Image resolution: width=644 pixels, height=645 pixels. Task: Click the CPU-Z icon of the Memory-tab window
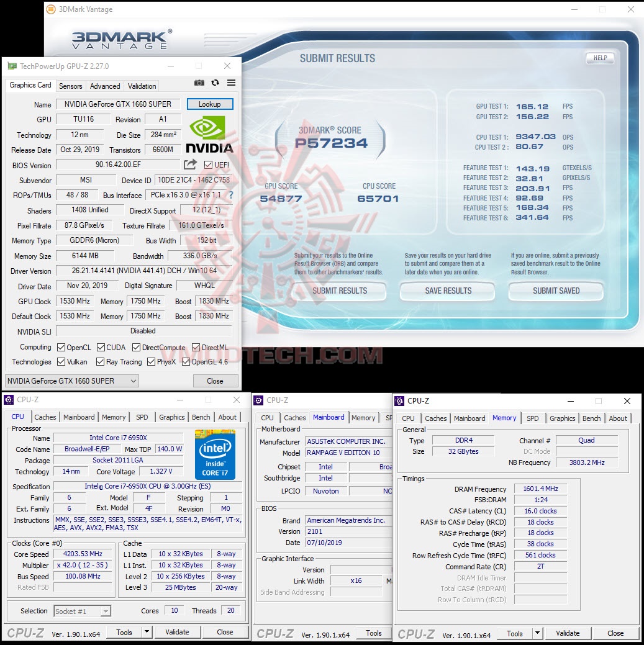399,400
